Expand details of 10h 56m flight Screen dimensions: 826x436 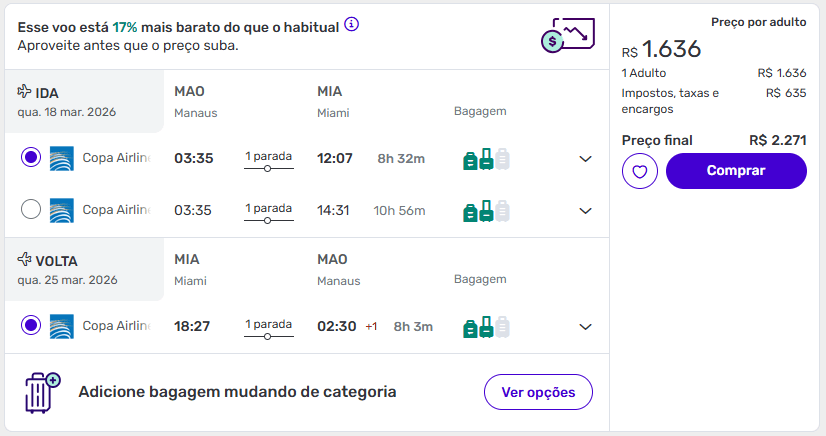(586, 211)
